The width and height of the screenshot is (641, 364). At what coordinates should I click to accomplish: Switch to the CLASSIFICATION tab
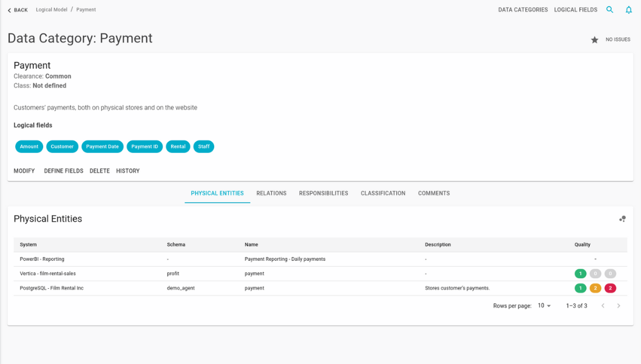(x=383, y=193)
